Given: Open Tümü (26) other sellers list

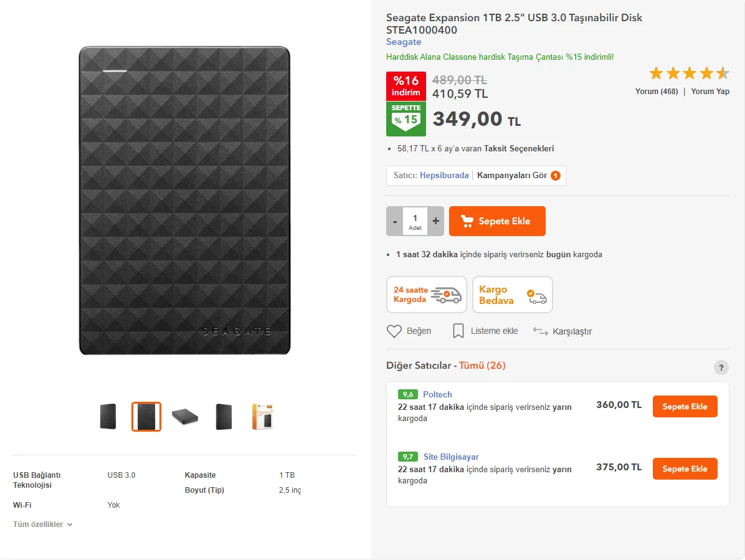Looking at the screenshot, I should pyautogui.click(x=482, y=366).
